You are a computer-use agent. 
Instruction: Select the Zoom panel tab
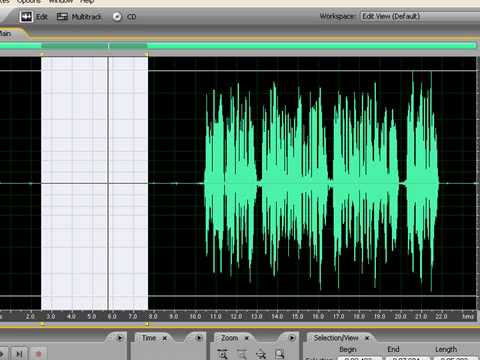pyautogui.click(x=230, y=338)
